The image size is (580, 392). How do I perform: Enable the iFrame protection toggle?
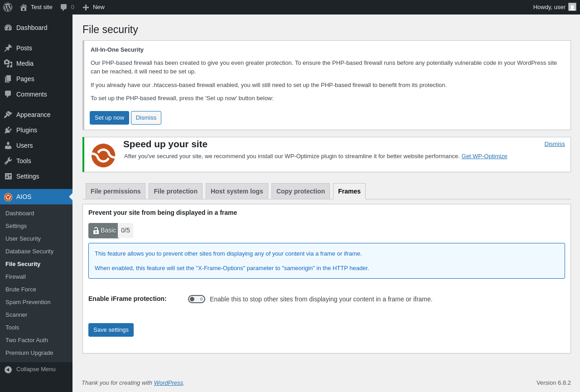click(197, 299)
